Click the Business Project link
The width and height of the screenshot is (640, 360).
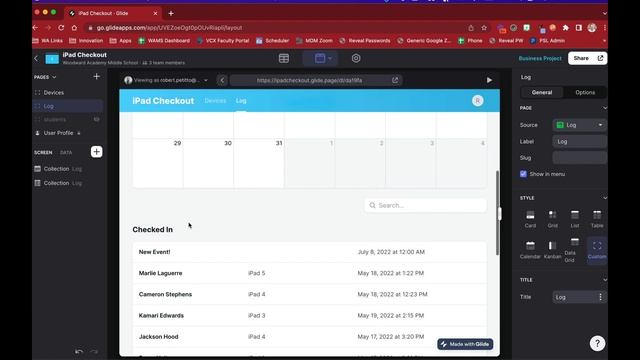point(540,58)
